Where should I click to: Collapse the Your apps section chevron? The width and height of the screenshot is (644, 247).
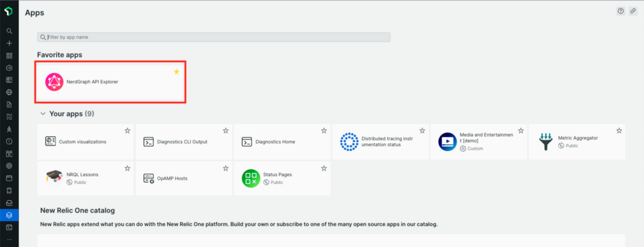click(x=43, y=114)
